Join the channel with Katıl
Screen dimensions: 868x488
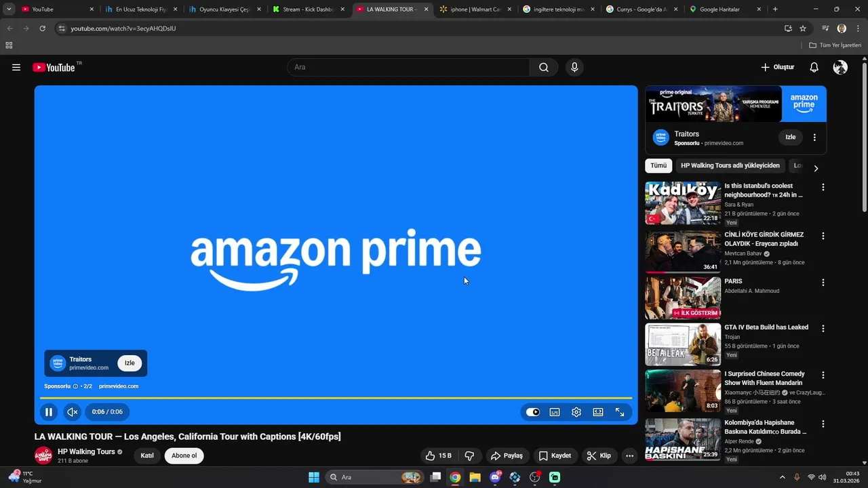tap(147, 455)
